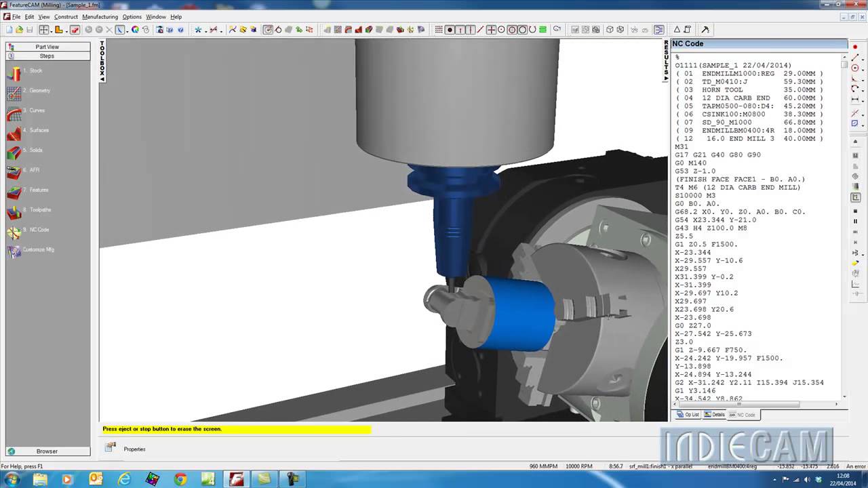Open the Help menu
868x488 pixels.
[176, 17]
